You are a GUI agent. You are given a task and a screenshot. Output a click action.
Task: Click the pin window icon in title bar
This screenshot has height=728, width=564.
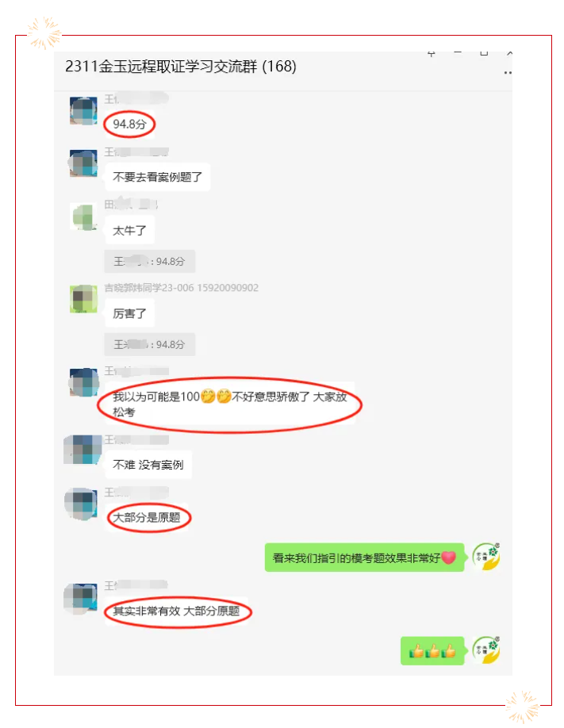(x=431, y=53)
